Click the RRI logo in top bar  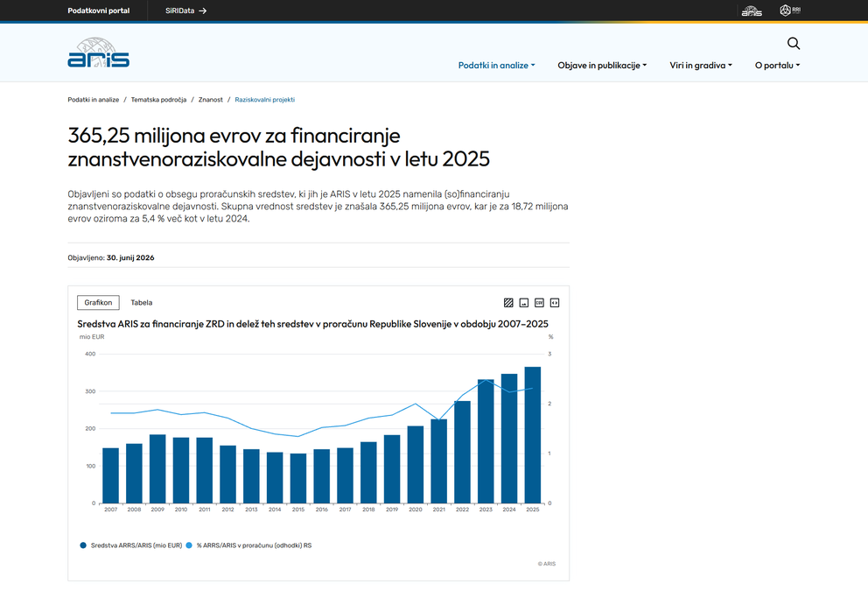790,10
